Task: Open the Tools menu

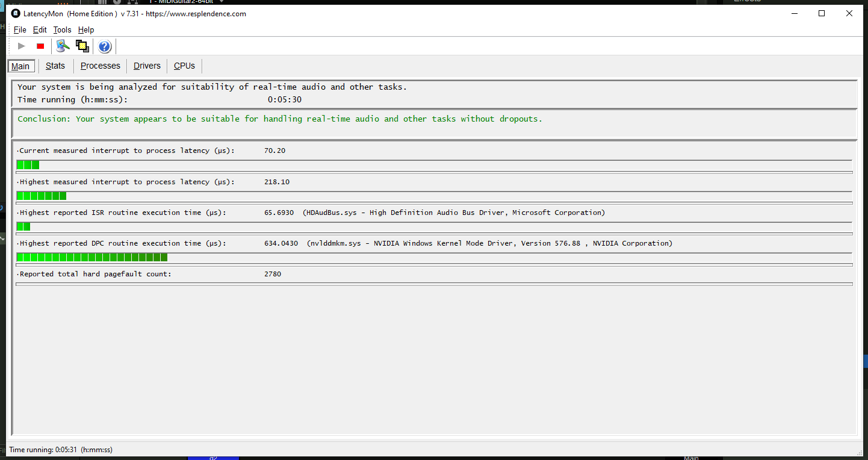Action: 62,30
